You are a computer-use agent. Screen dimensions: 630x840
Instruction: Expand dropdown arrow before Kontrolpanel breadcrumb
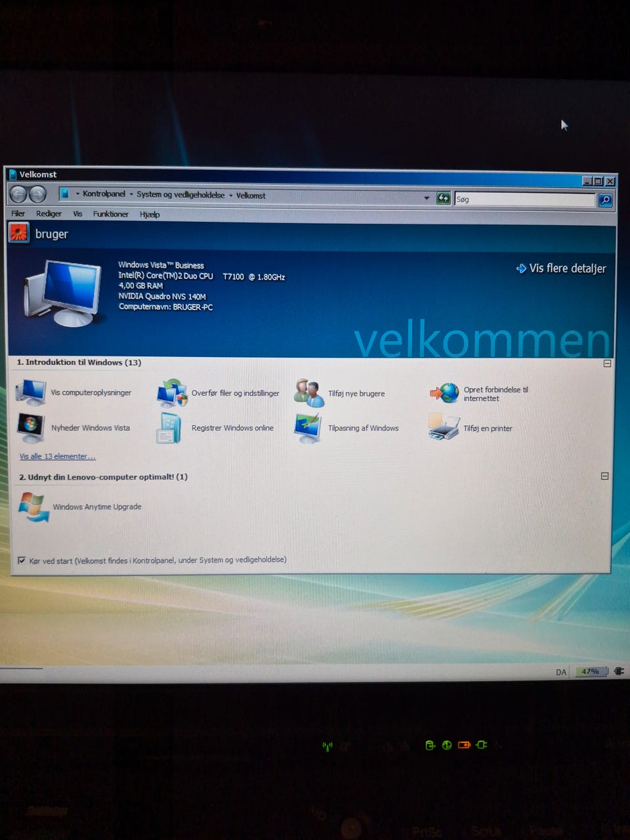coord(77,194)
